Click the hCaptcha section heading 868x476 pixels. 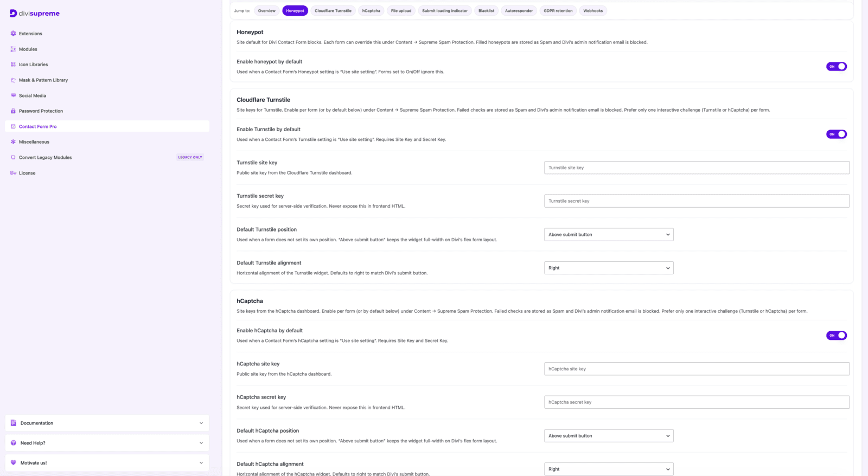pyautogui.click(x=250, y=301)
